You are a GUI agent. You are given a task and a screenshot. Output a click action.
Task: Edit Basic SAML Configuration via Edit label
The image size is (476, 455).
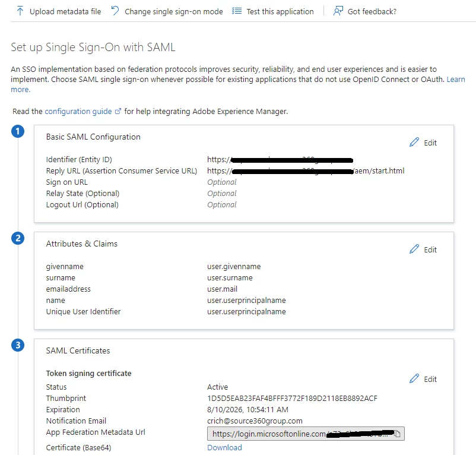click(x=430, y=143)
